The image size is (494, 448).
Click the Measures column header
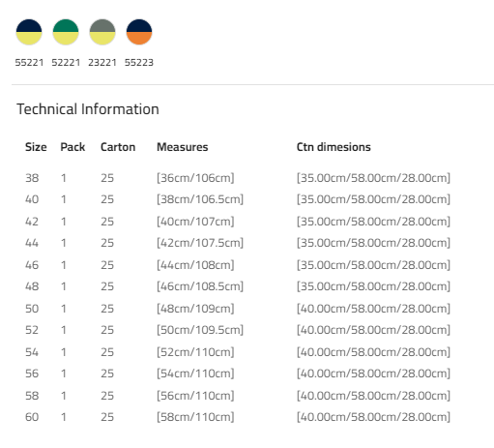click(x=183, y=147)
